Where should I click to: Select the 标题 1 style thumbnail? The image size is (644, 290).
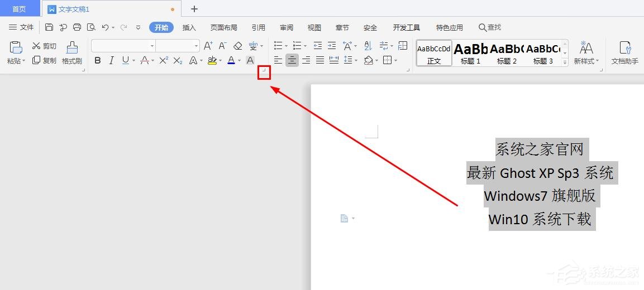[x=470, y=52]
